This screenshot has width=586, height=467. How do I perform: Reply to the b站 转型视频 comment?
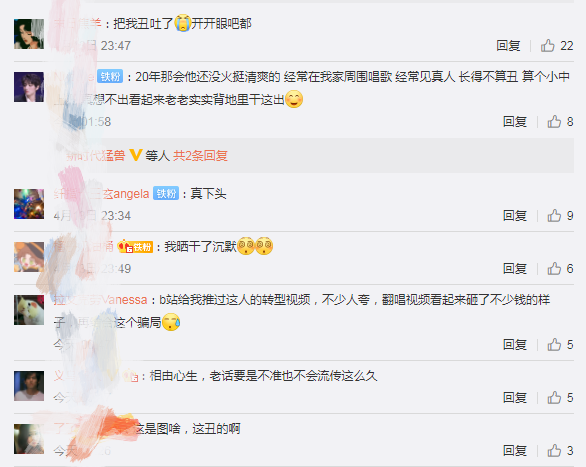point(515,344)
